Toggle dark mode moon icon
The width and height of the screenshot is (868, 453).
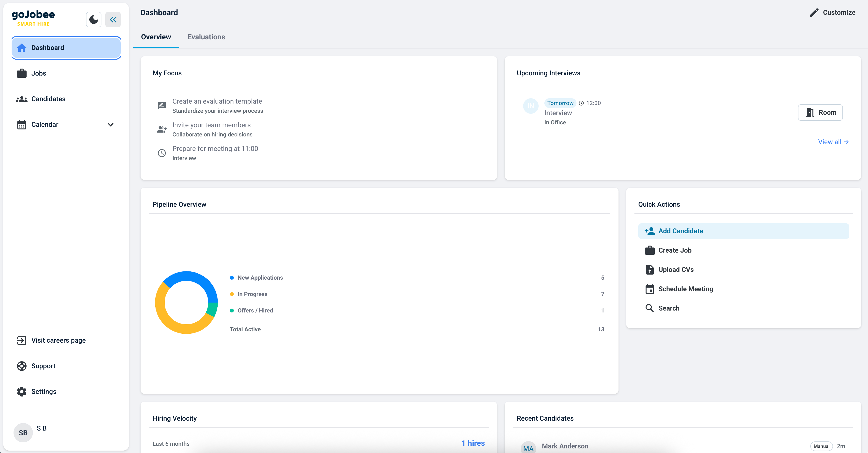click(93, 20)
